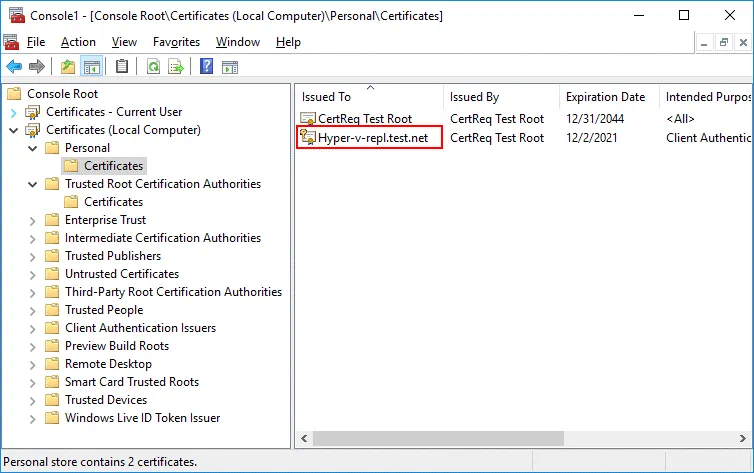This screenshot has width=754, height=473.
Task: Select the CertReq Test Root certificate
Action: [x=364, y=119]
